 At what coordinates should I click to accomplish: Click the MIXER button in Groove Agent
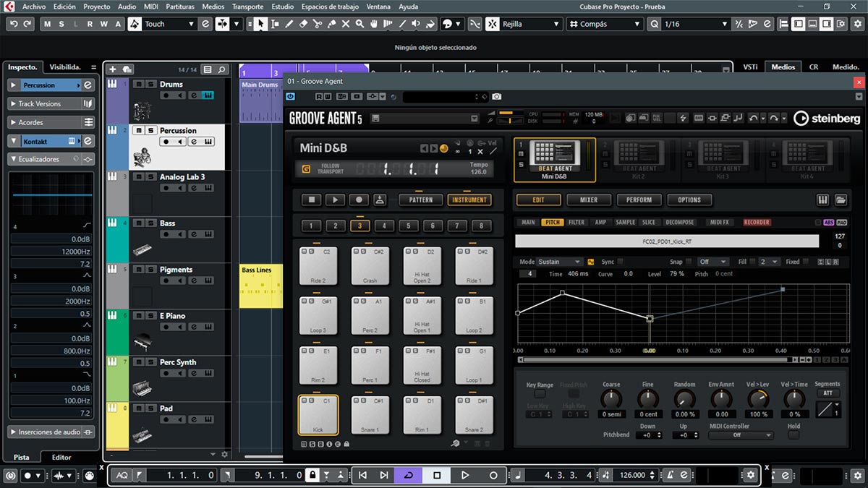point(588,200)
